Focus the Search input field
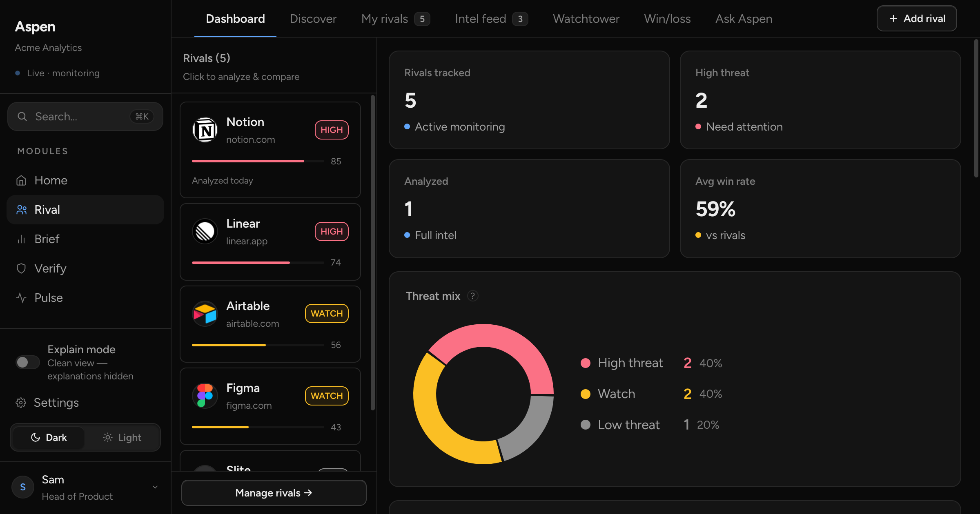Image resolution: width=980 pixels, height=514 pixels. pos(85,117)
